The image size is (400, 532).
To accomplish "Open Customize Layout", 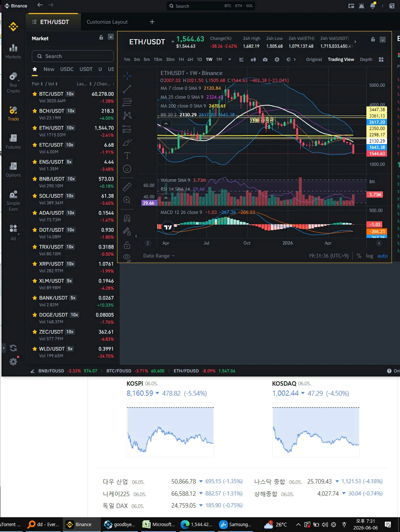I will click(x=107, y=22).
